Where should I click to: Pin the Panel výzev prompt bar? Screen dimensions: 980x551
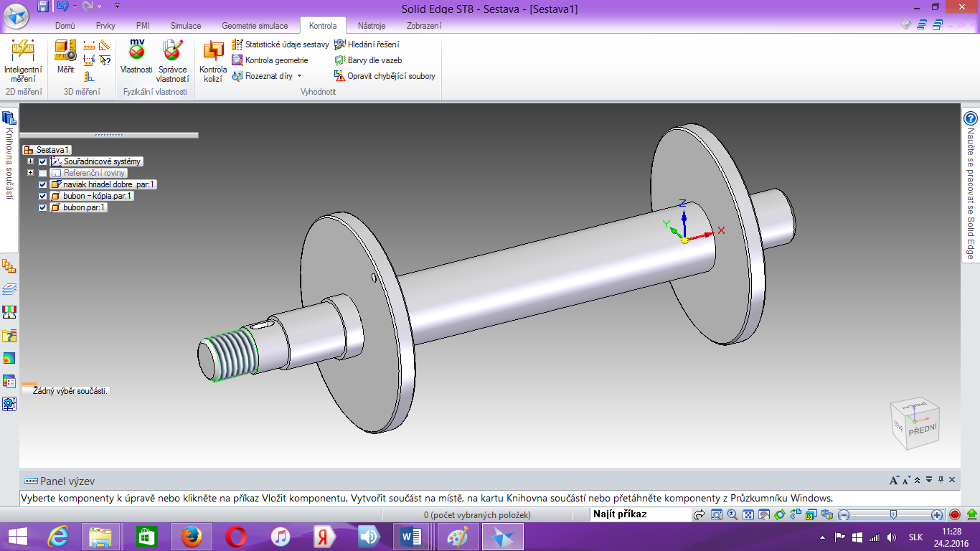click(x=941, y=480)
